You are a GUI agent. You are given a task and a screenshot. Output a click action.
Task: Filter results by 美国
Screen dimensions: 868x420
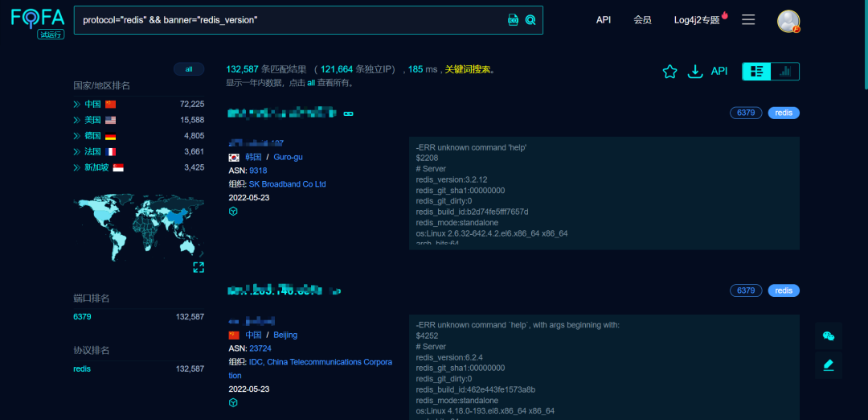coord(92,120)
